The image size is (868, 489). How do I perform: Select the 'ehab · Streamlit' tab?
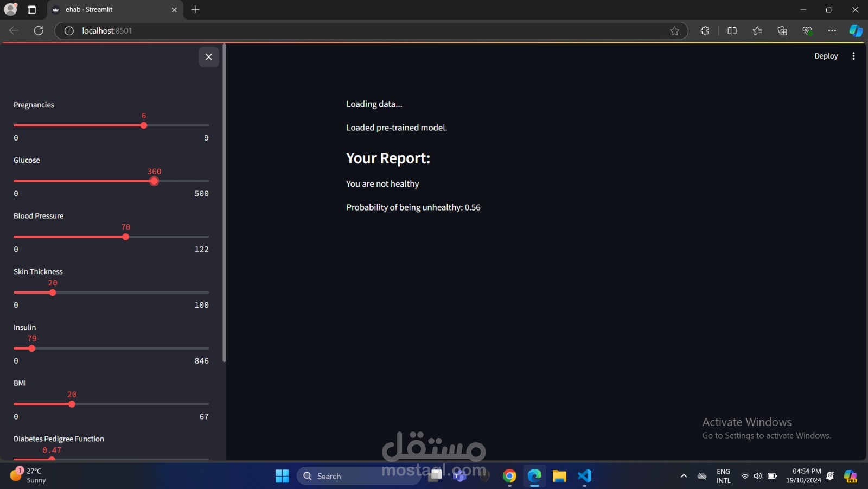(116, 10)
